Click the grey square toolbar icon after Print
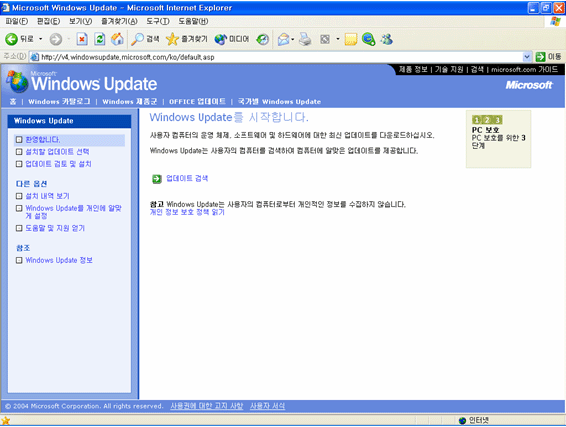This screenshot has width=566, height=427. pyautogui.click(x=325, y=39)
